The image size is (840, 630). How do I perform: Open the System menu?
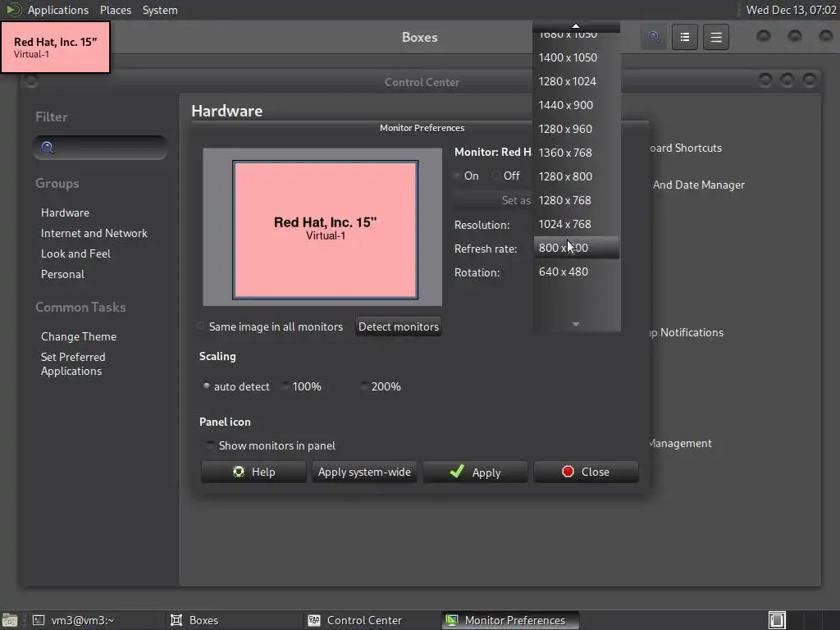point(160,10)
